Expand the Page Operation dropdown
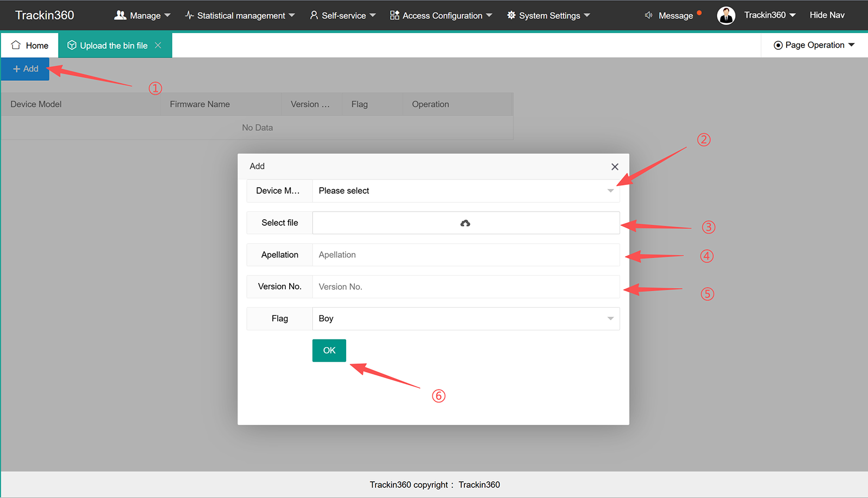This screenshot has width=868, height=498. [814, 45]
